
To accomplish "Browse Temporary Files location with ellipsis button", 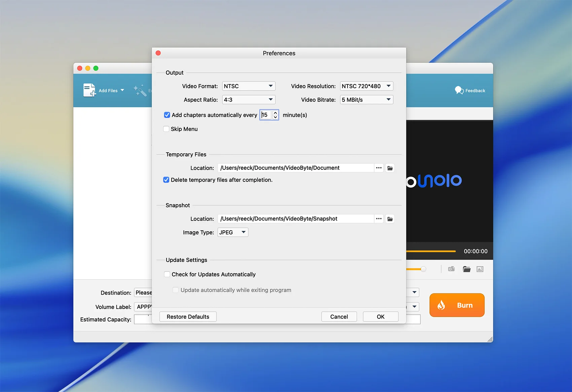I will [x=379, y=168].
